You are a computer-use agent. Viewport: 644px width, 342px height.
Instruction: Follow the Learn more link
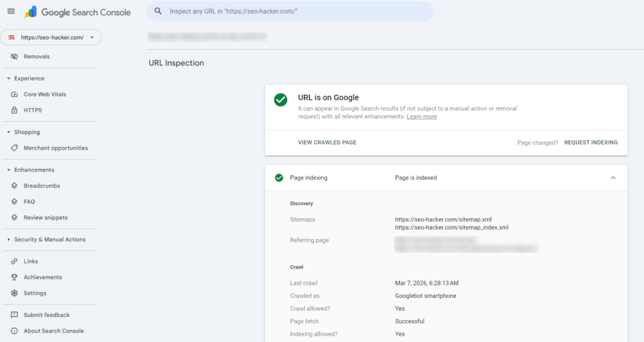tap(421, 116)
